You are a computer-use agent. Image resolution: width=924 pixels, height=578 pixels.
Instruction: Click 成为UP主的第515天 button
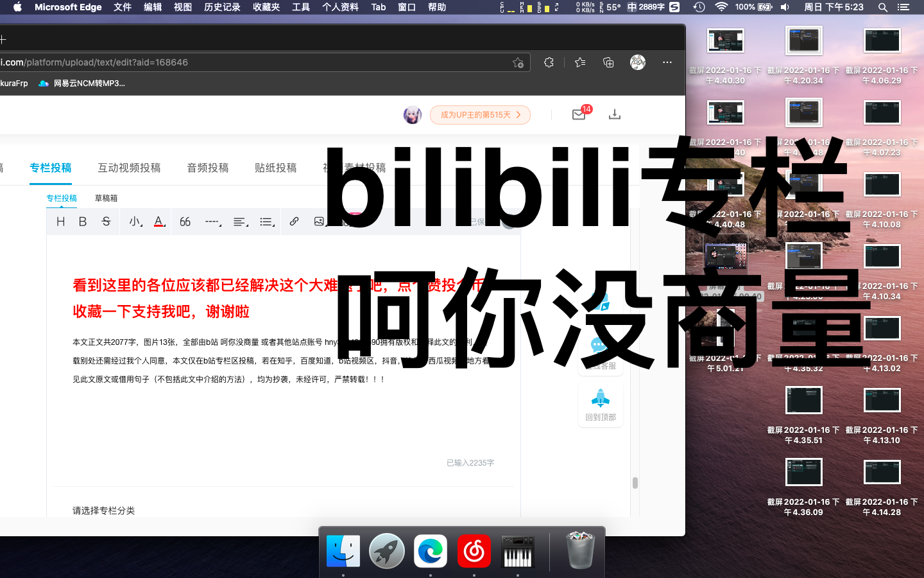tap(480, 115)
